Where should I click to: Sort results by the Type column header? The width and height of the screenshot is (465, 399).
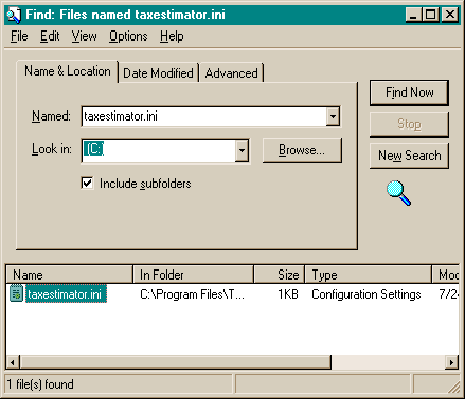coord(368,275)
